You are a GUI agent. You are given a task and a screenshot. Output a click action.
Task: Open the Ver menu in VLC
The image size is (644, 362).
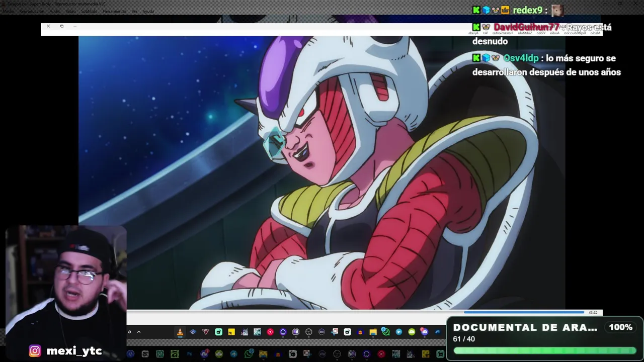(134, 11)
